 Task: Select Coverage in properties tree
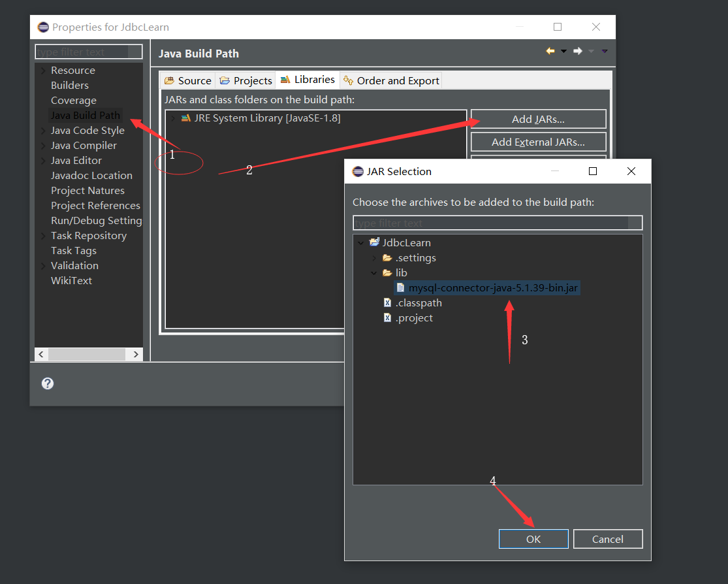click(x=73, y=101)
